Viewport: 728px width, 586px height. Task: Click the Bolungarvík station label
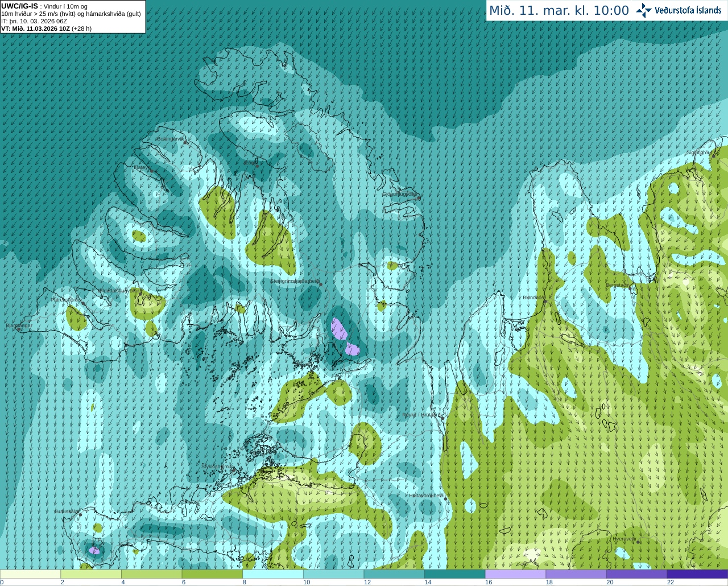click(171, 138)
